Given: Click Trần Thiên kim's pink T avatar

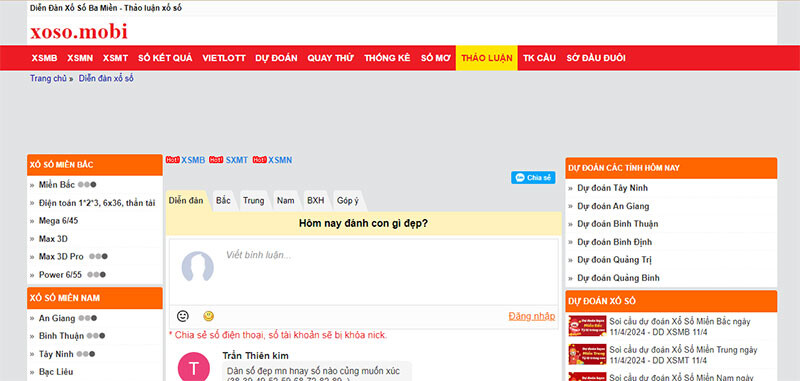Looking at the screenshot, I should (193, 367).
